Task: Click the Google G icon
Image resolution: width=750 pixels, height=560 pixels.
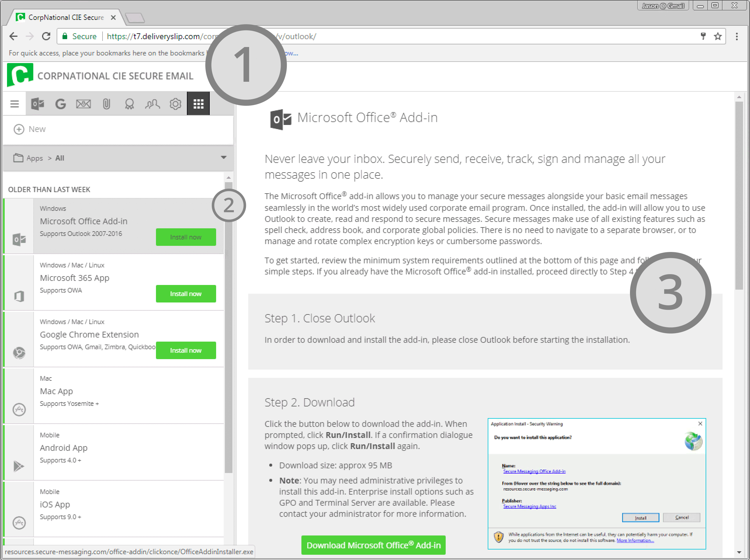Action: click(60, 104)
